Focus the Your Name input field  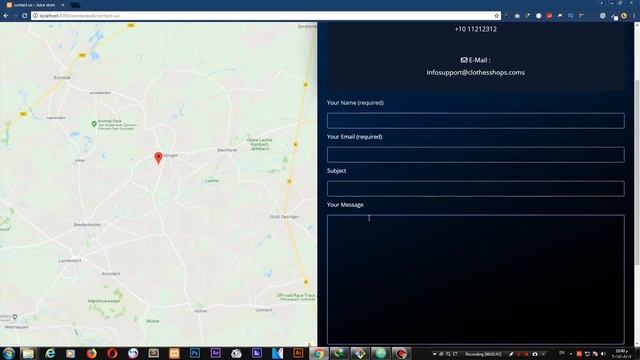click(476, 121)
